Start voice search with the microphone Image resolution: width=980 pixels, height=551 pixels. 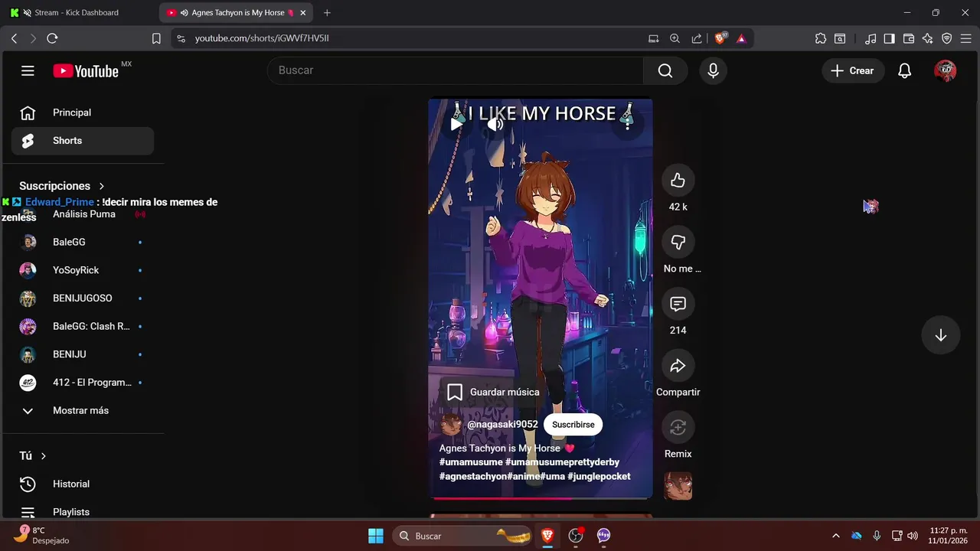[x=713, y=70]
